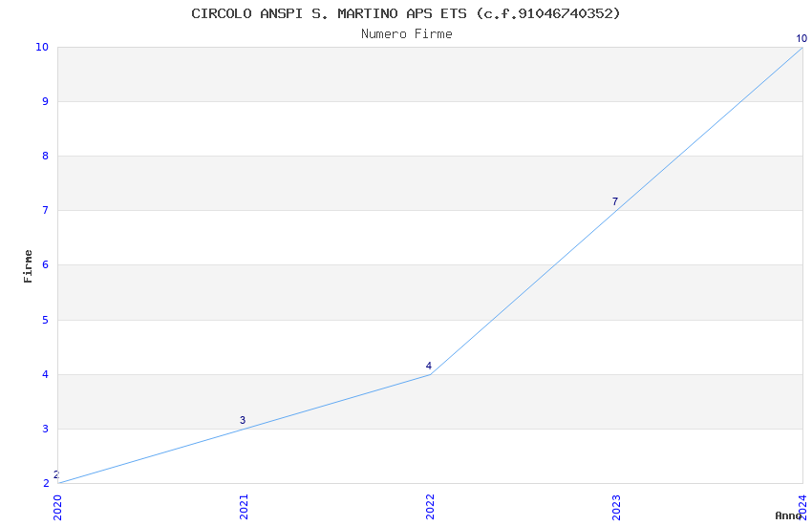Click y-axis tick value 7
Image resolution: width=812 pixels, height=525 pixels.
click(x=46, y=210)
